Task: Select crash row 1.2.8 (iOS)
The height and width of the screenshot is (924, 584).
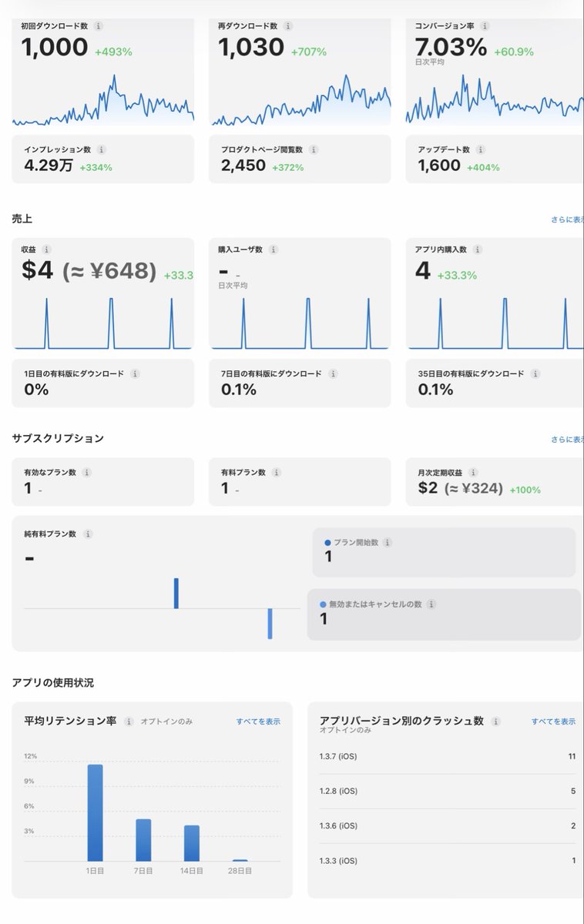Action: coord(447,792)
